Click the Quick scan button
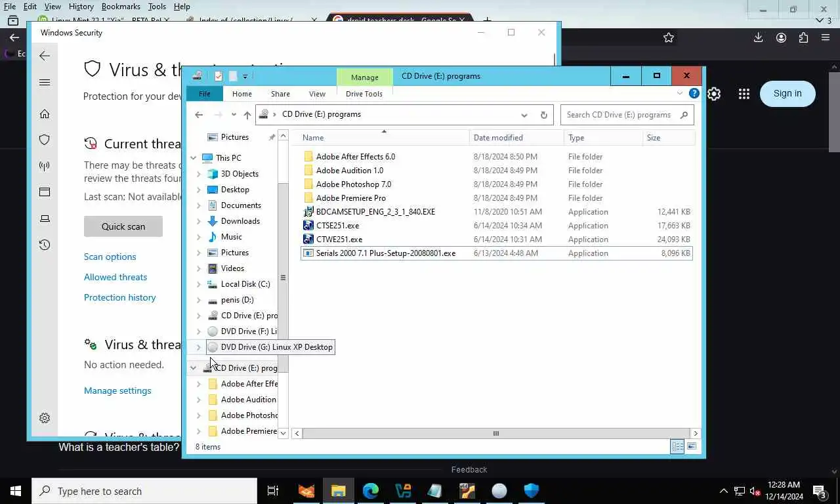 (x=123, y=226)
